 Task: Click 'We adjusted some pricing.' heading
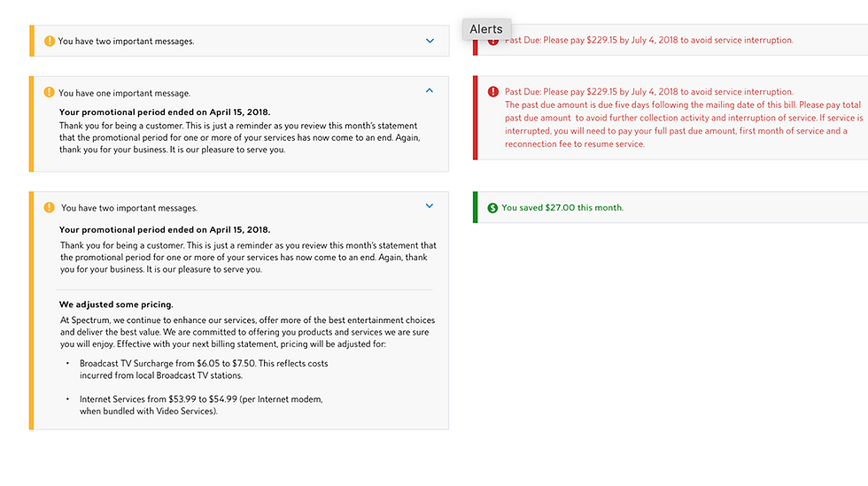click(x=116, y=305)
